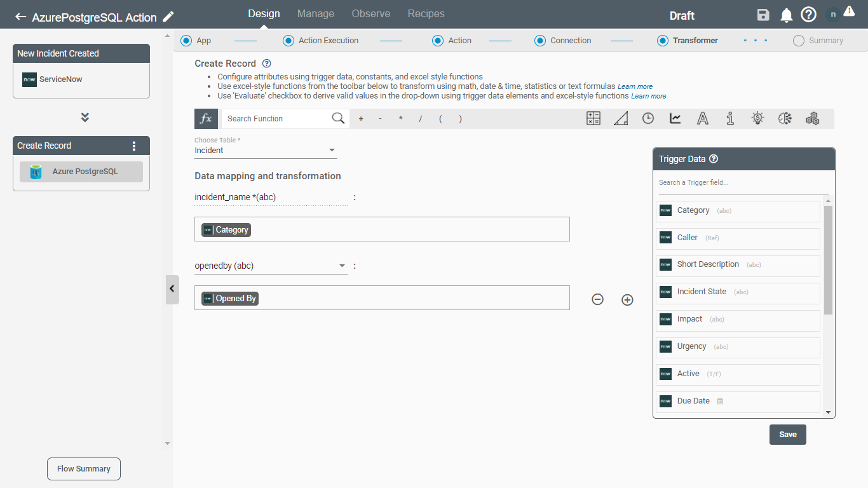
Task: Open Create Record three-dot menu
Action: (x=133, y=146)
